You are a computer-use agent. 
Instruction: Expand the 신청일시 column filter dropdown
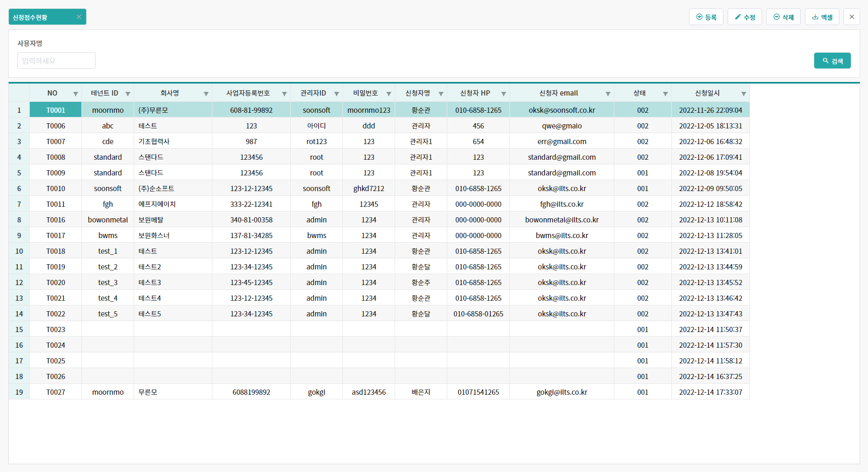[x=744, y=94]
